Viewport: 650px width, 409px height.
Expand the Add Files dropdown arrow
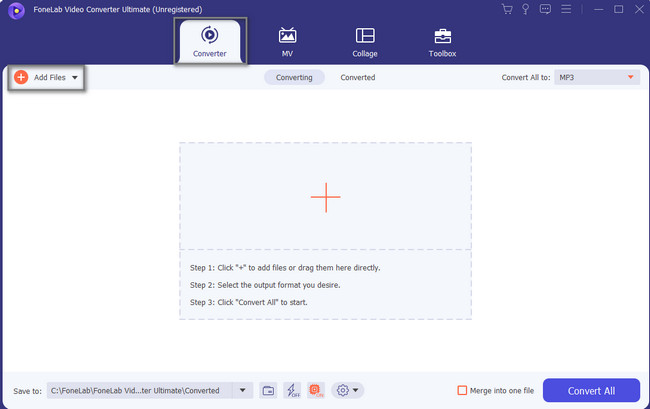tap(75, 77)
